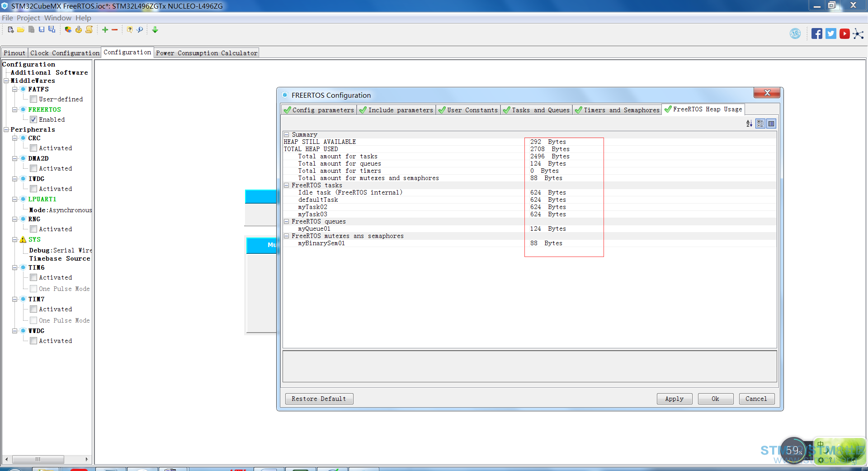Click the New Project toolbar icon
868x471 pixels.
click(11, 30)
